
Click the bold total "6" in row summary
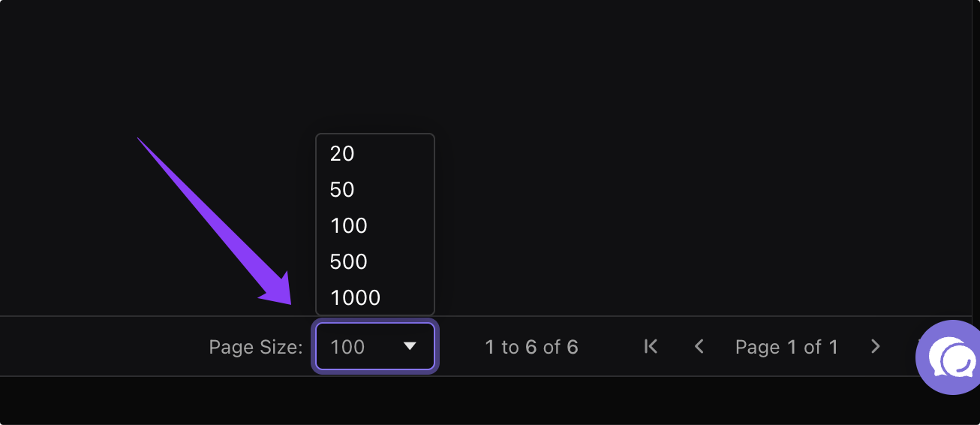click(573, 347)
